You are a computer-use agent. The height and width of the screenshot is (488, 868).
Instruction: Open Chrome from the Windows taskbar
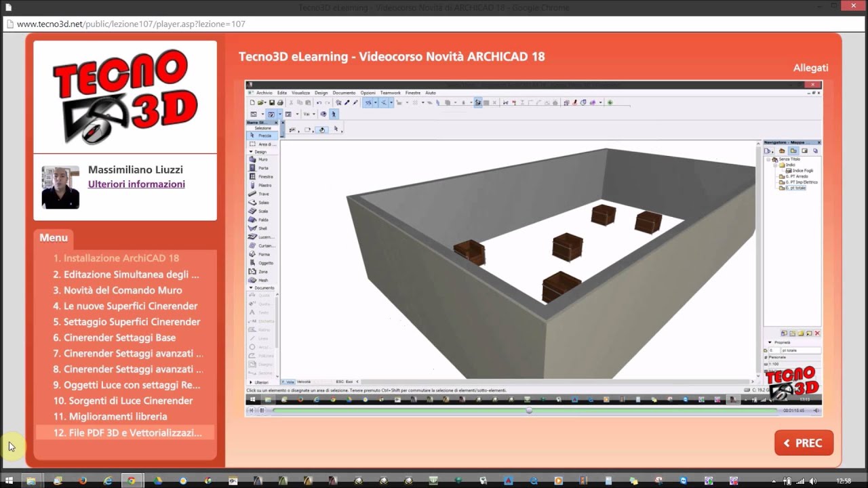pyautogui.click(x=132, y=481)
